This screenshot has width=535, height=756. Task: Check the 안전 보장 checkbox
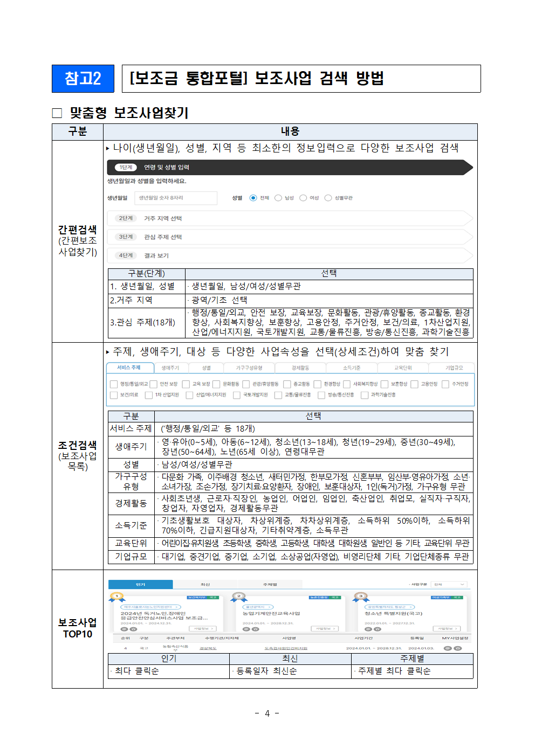point(154,384)
